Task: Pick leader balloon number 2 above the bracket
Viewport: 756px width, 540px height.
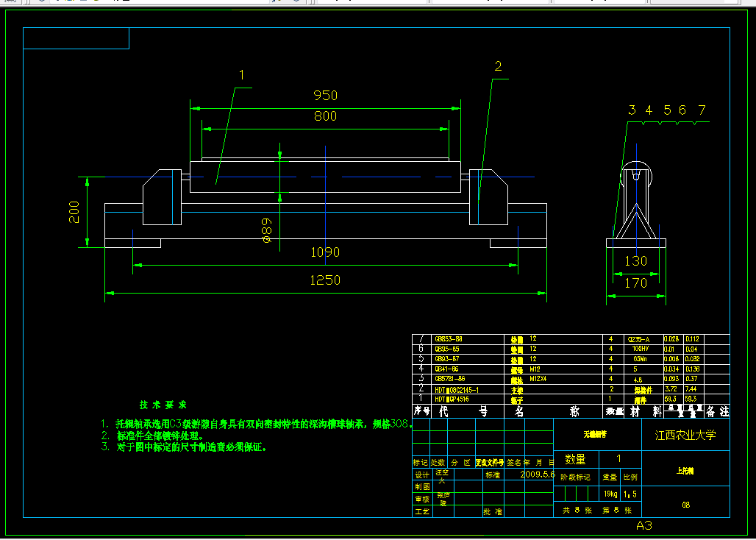Action: tap(498, 66)
